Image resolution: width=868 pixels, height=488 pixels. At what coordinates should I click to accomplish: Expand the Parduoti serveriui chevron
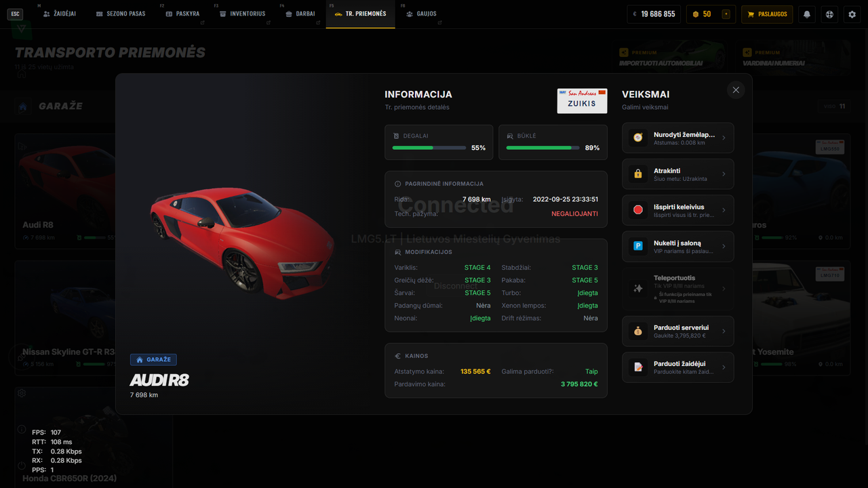(724, 331)
